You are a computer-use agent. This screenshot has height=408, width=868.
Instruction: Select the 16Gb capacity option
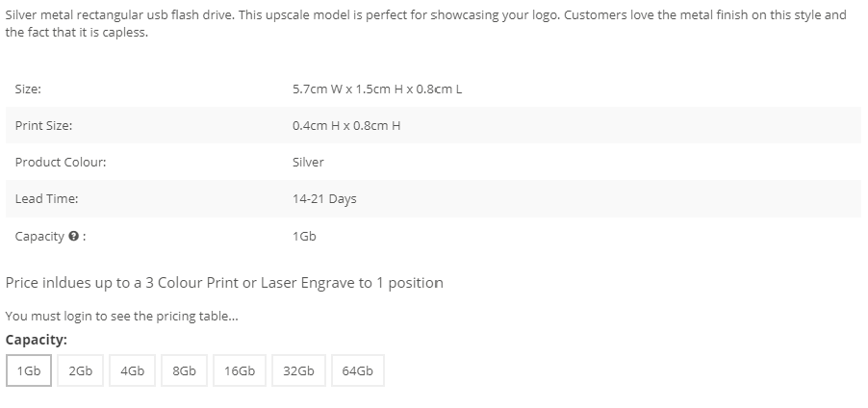240,370
